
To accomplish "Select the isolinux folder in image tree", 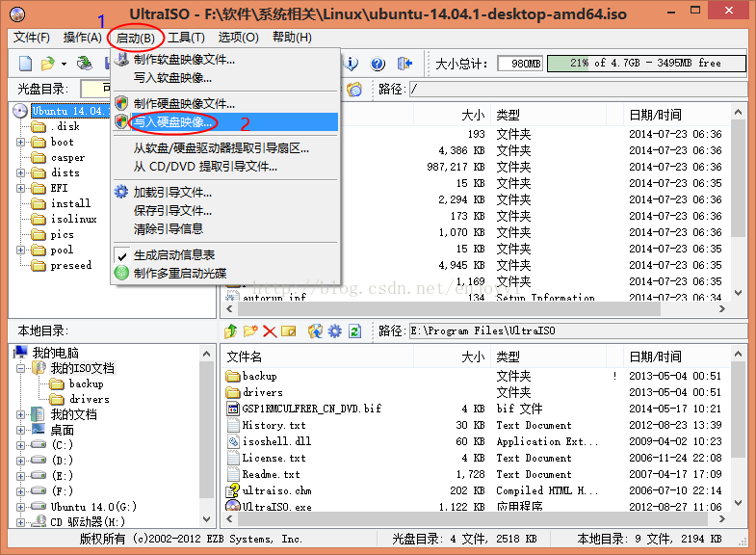I will point(74,219).
